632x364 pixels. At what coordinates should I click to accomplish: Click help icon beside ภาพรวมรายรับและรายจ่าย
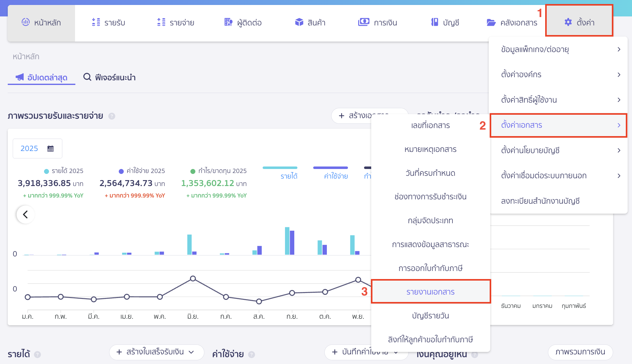(x=112, y=116)
